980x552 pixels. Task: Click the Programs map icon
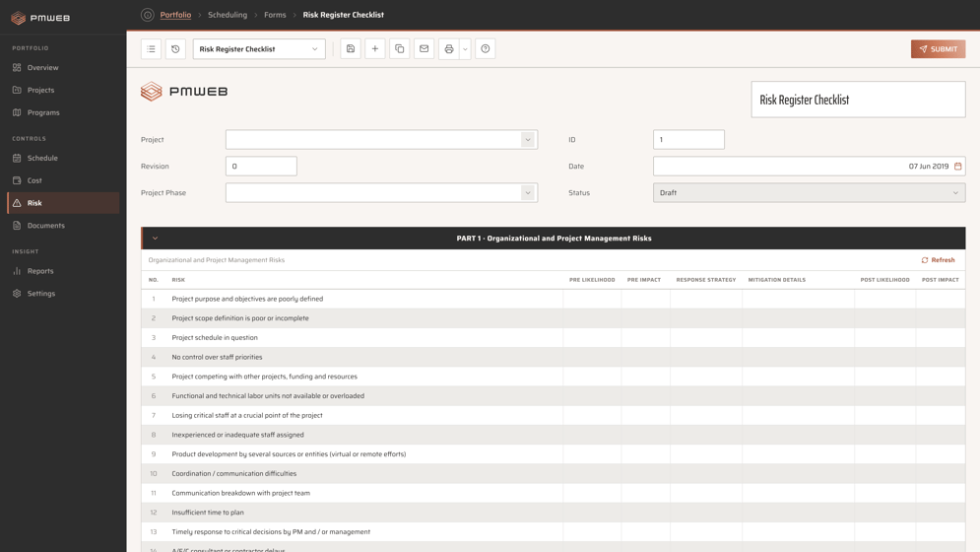(17, 112)
